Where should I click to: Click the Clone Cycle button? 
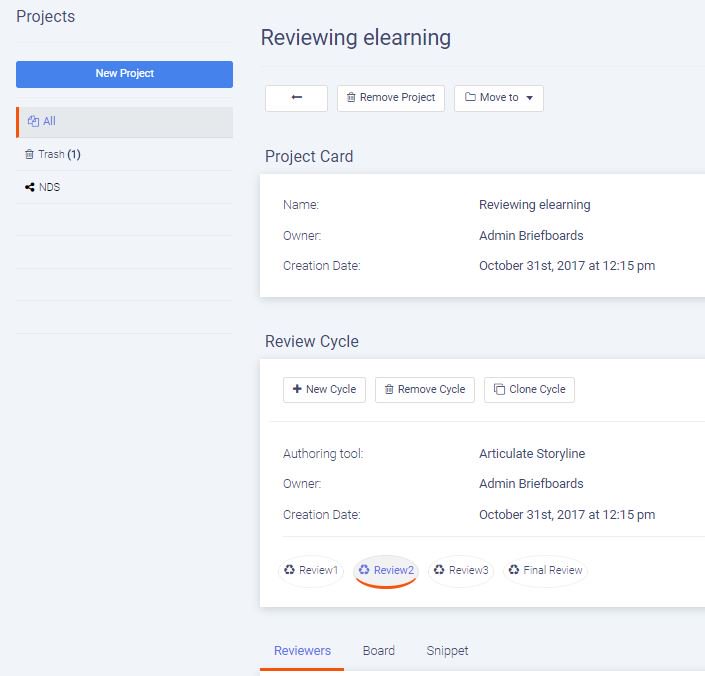(529, 390)
